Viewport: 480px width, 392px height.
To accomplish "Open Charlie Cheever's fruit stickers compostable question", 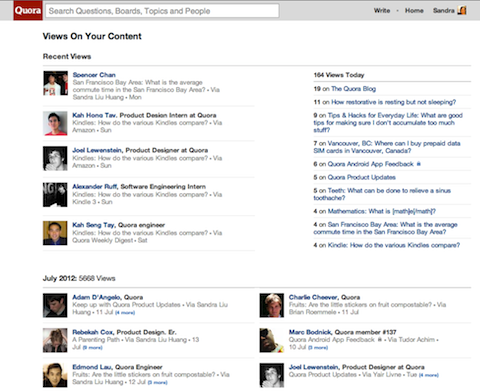I will (x=360, y=305).
